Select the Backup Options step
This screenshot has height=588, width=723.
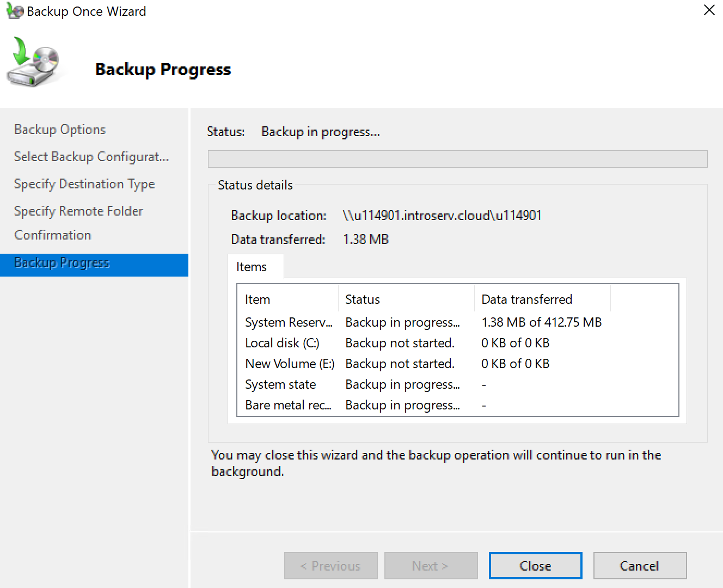click(x=60, y=130)
